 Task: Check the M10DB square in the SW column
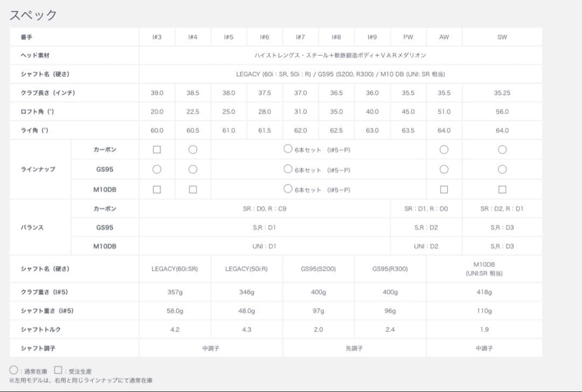pos(502,190)
